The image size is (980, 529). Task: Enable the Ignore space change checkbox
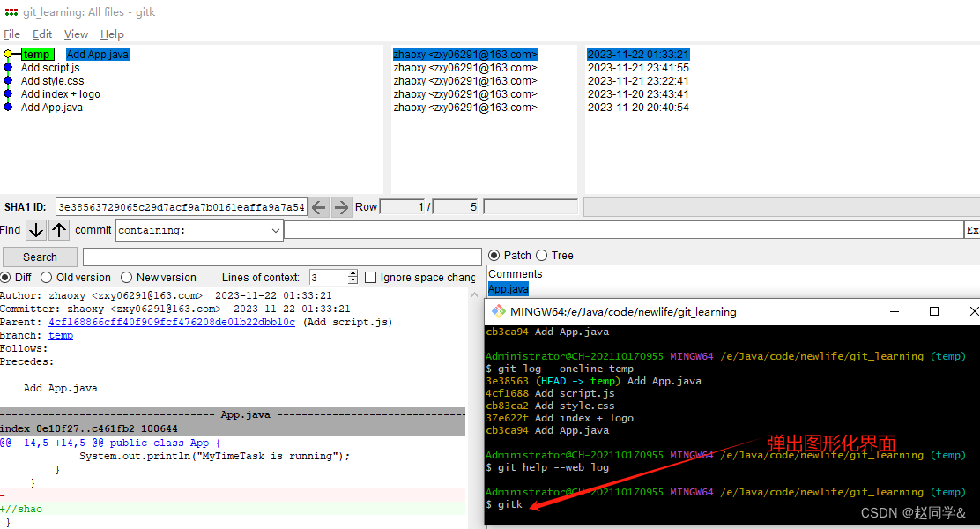[x=371, y=277]
